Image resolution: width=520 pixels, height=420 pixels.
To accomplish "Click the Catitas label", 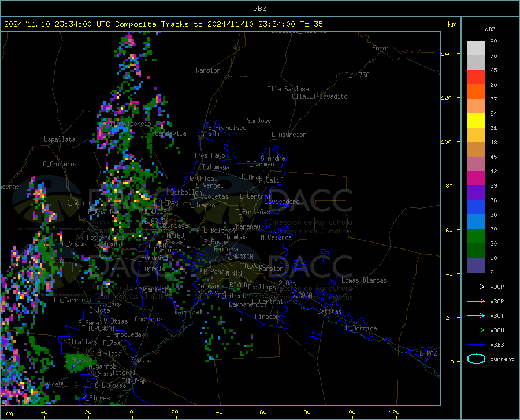I will click(x=329, y=311).
